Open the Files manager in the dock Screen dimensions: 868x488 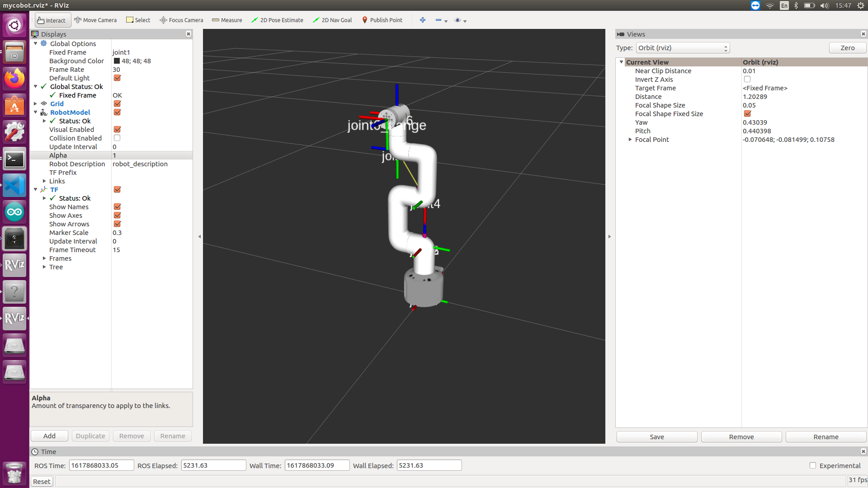[x=14, y=52]
